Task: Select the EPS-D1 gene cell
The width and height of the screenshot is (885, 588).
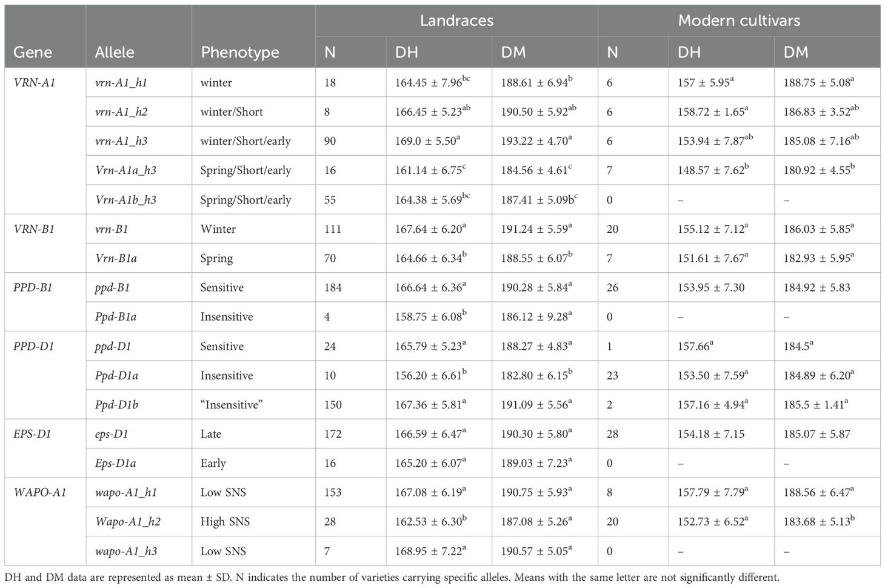Action: 33,434
